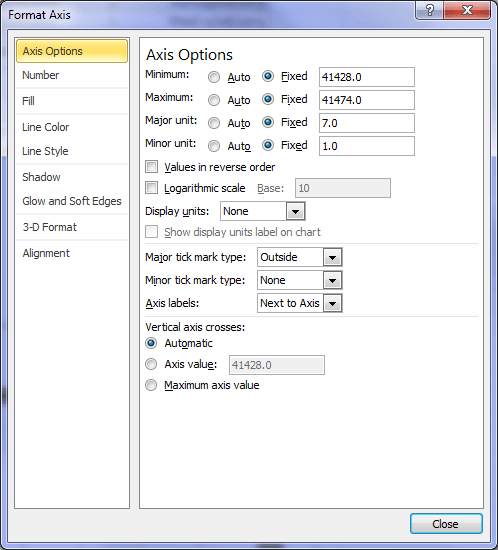Set Maximum to Auto
The width and height of the screenshot is (498, 550).
[x=214, y=100]
